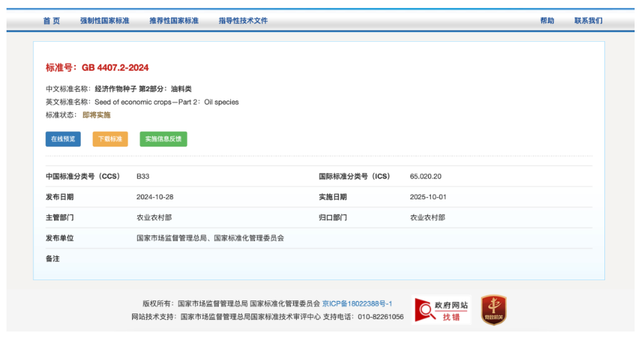Click 联系我们 in the top bar
Viewport: 644px width, 338px height.
coord(588,21)
